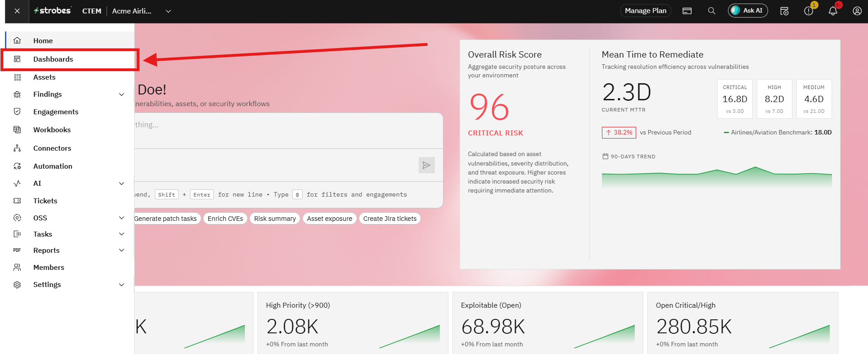Image resolution: width=868 pixels, height=354 pixels.
Task: Click the Engagements shield icon
Action: point(17,112)
